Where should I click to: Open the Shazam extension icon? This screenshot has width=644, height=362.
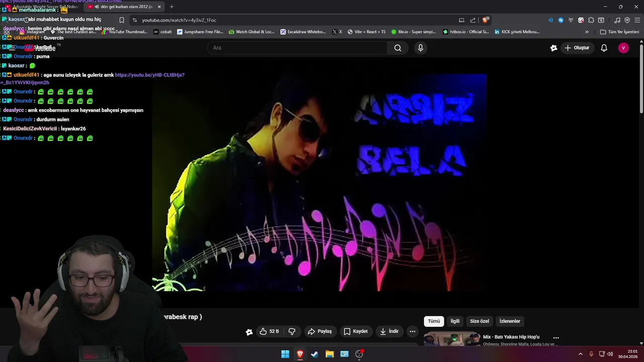[560, 20]
